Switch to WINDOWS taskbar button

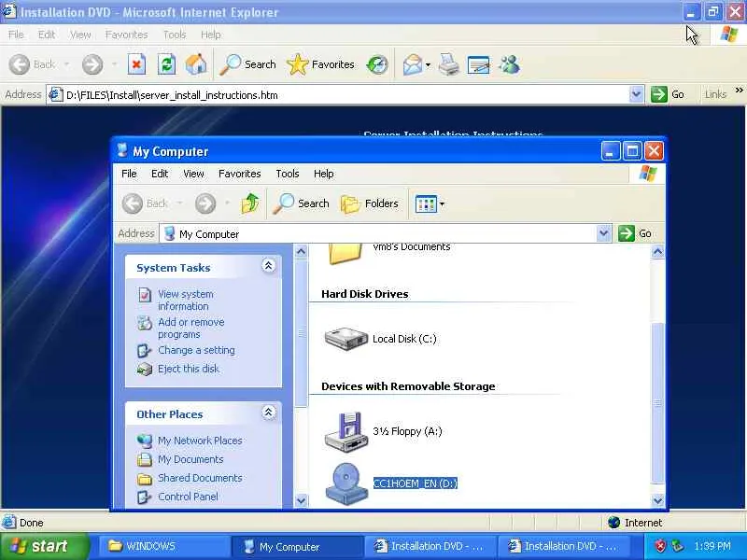point(165,546)
